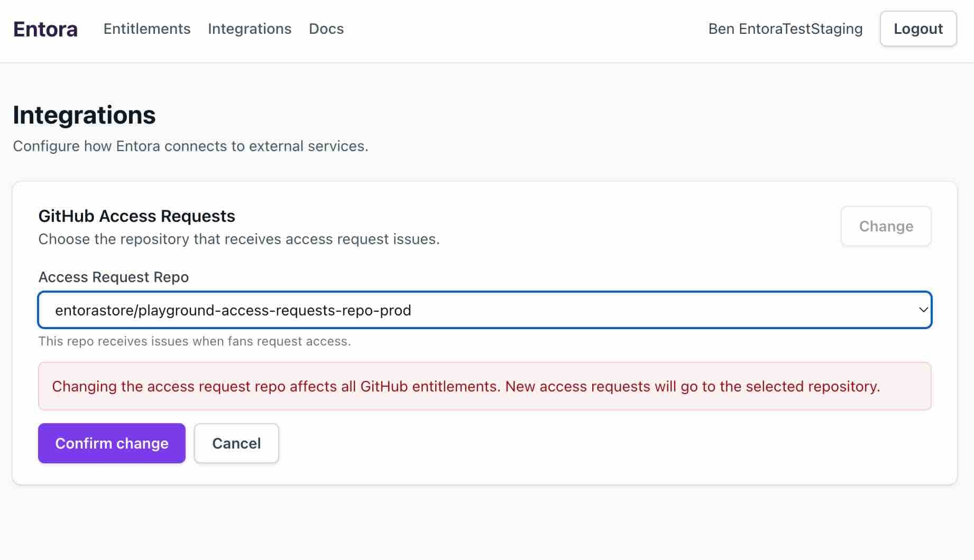Click the Logout button

pos(918,29)
